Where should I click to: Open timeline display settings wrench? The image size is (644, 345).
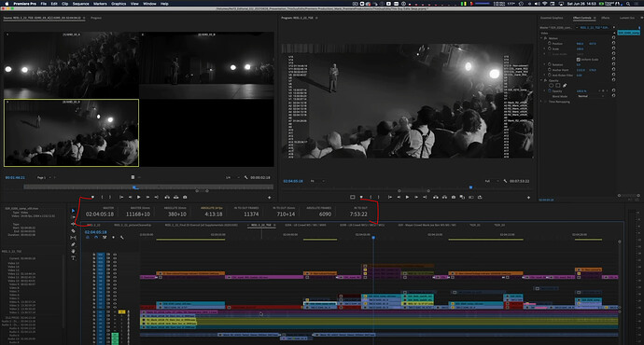pos(122,238)
